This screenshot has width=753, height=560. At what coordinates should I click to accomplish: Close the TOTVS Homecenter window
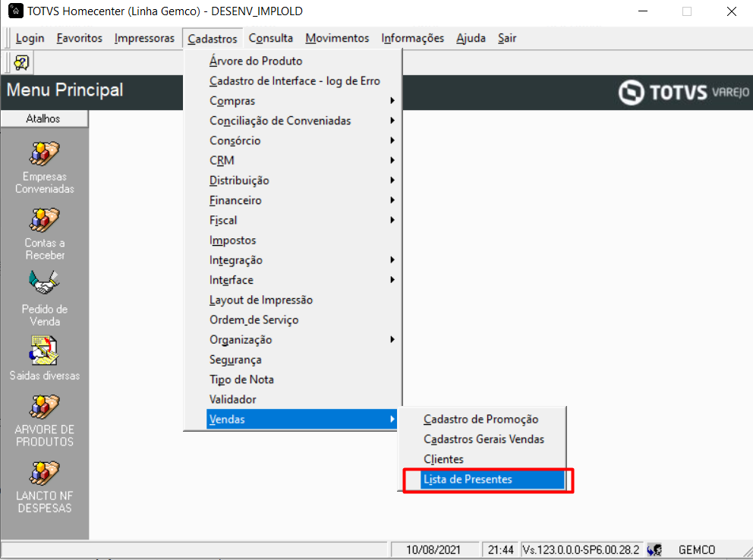(732, 11)
